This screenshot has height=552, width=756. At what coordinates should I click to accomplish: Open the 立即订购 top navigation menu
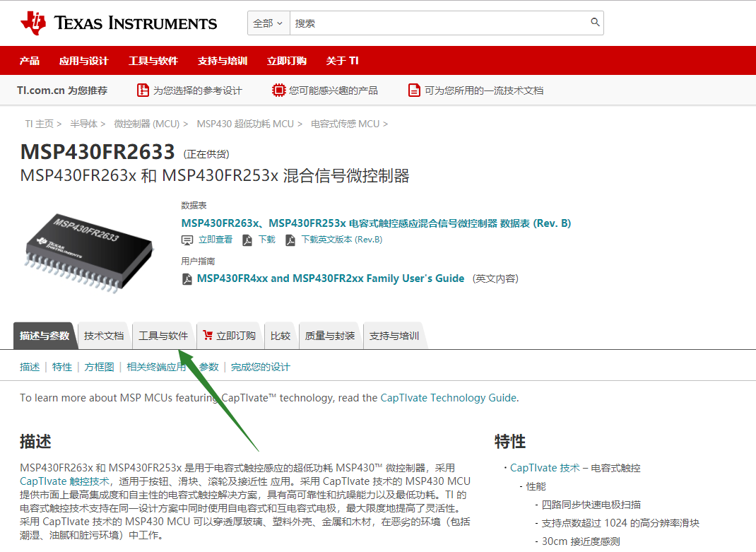287,61
